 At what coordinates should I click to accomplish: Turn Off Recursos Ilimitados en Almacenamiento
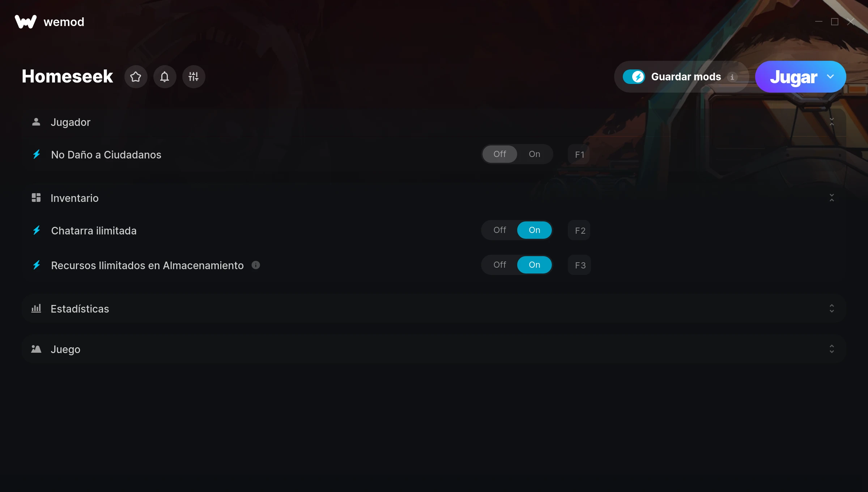[x=499, y=265]
